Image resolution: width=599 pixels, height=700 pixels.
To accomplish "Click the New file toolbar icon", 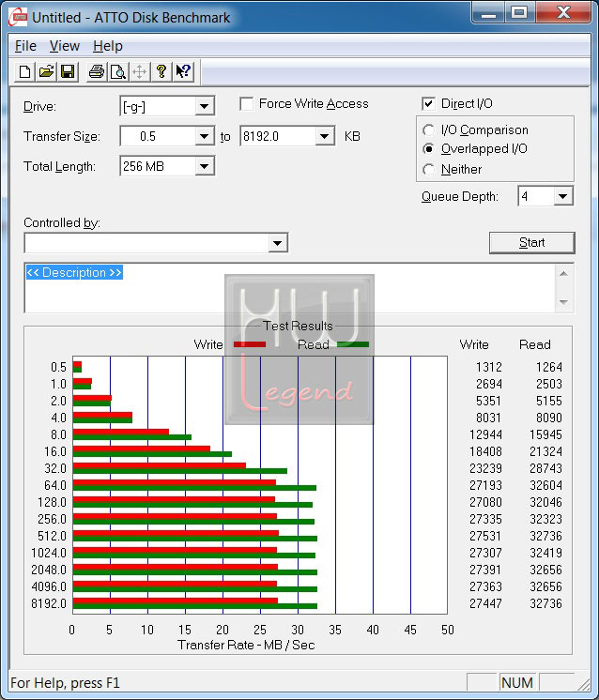I will click(x=25, y=71).
